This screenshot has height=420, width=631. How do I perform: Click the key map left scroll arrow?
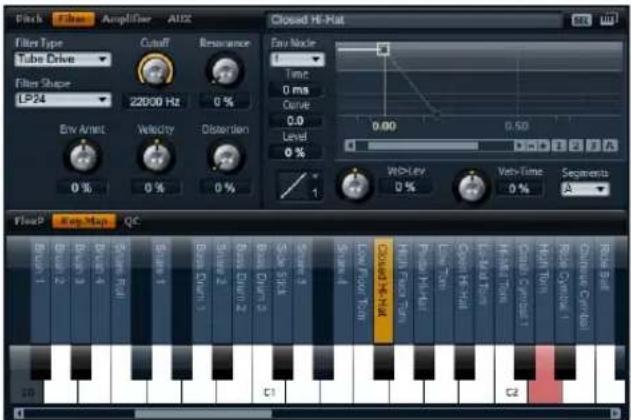click(19, 413)
